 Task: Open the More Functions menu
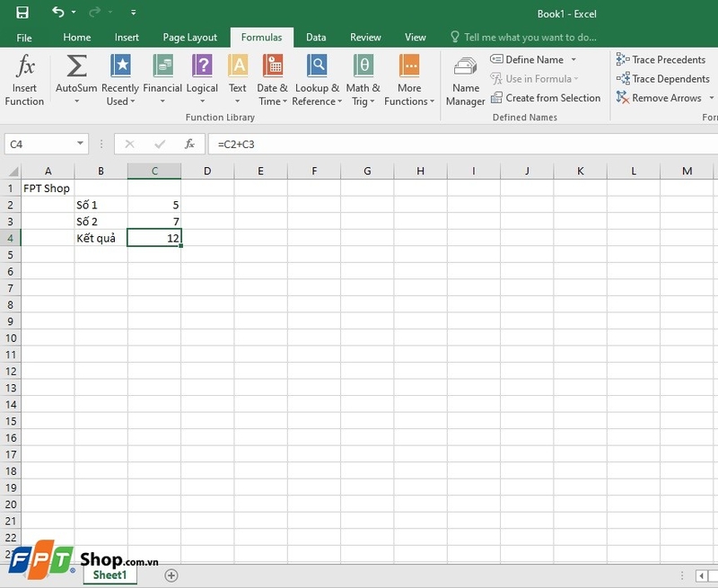tap(409, 80)
